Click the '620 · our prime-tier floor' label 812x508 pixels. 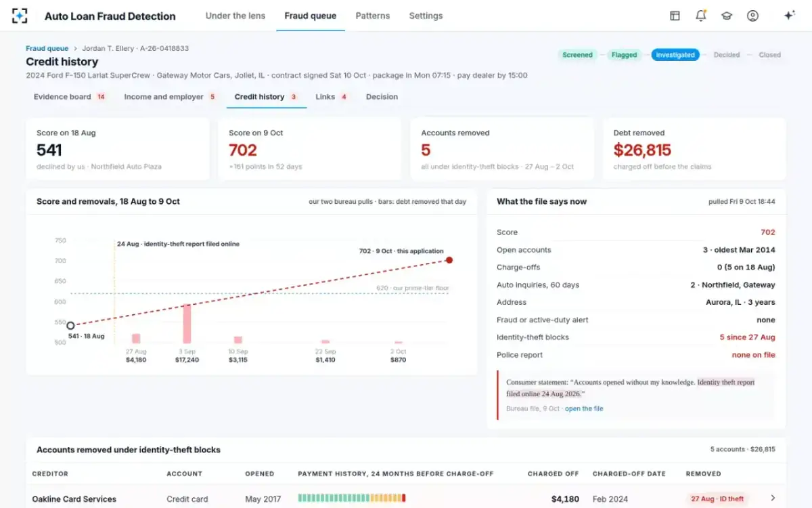[x=413, y=288]
